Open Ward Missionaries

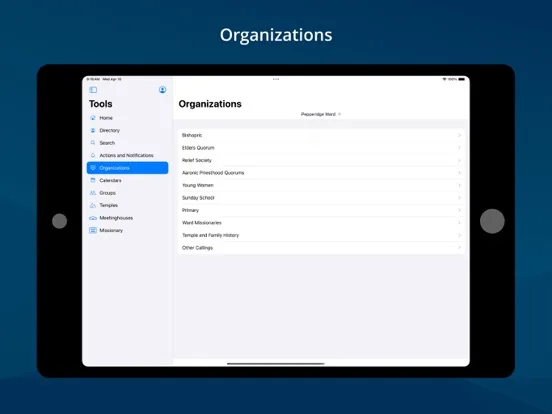[321, 223]
